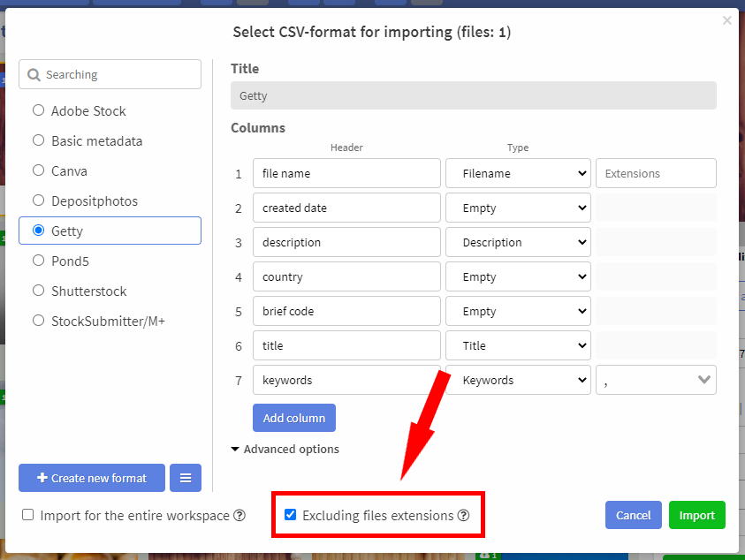This screenshot has height=560, width=745.
Task: Click the Title field containing Getty
Action: (473, 95)
